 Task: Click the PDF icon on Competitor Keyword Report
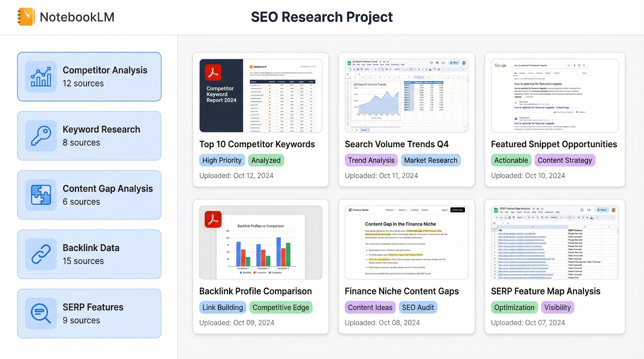[x=213, y=72]
